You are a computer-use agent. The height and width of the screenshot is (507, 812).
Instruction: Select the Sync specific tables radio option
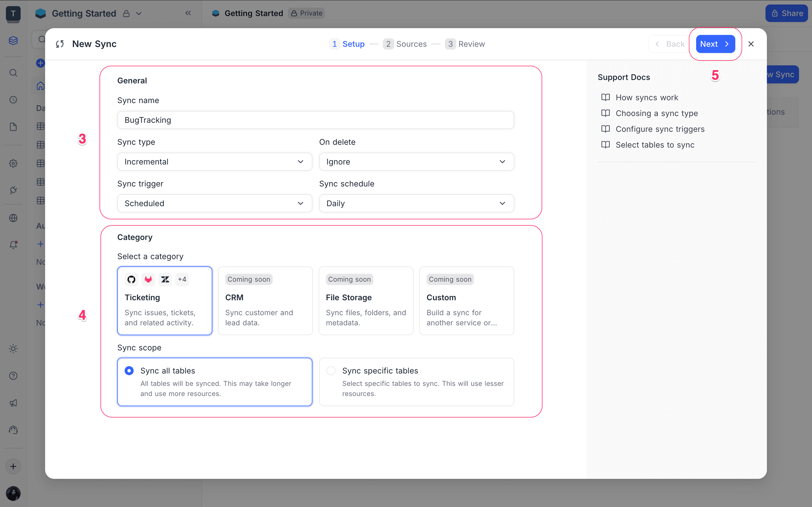pyautogui.click(x=331, y=370)
